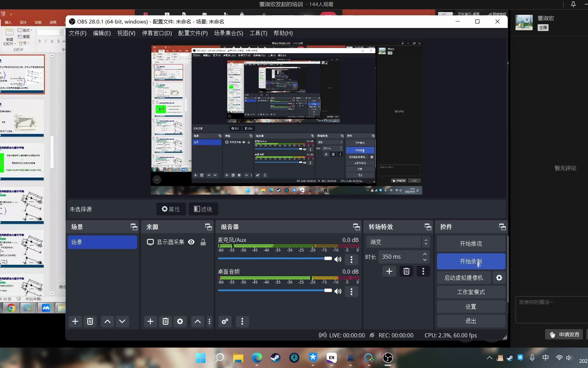Mute the 桌面音频 speaker icon

coord(338,292)
